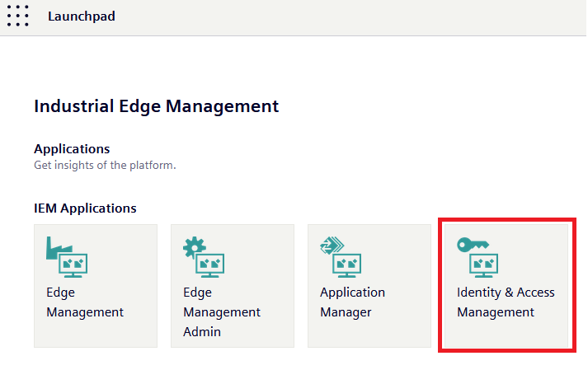The image size is (588, 384).
Task: Click the IEM Applications subheading
Action: coord(85,208)
